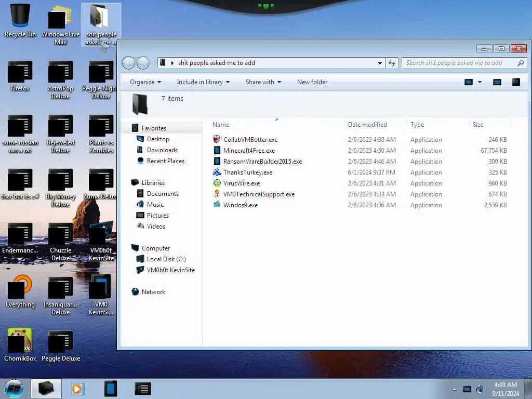Show the preview pane button
The image size is (532, 399).
click(497, 82)
